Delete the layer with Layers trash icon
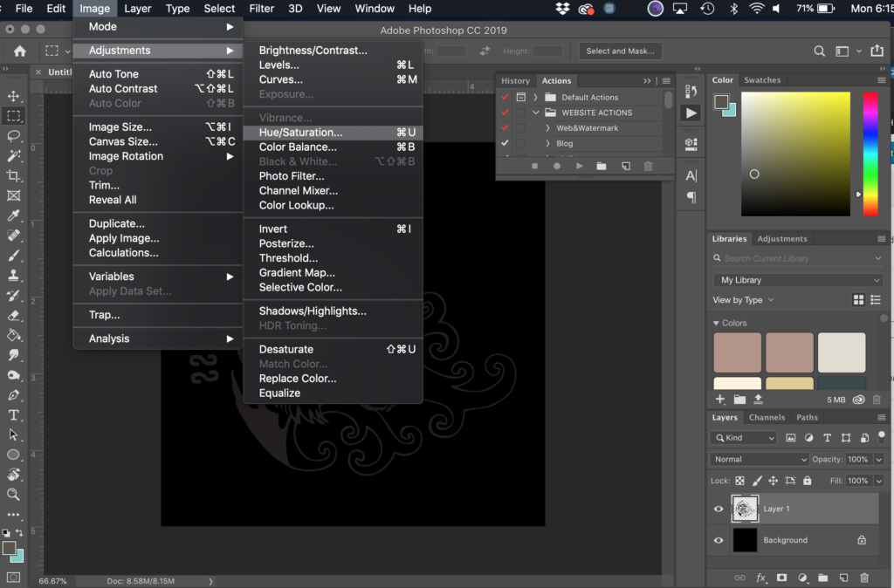894x588 pixels. pyautogui.click(x=864, y=578)
